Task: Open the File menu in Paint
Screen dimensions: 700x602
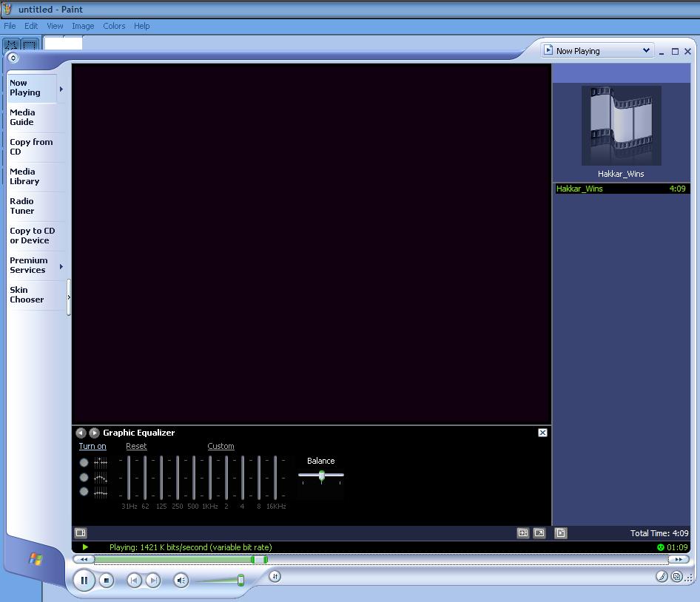Action: pos(10,26)
